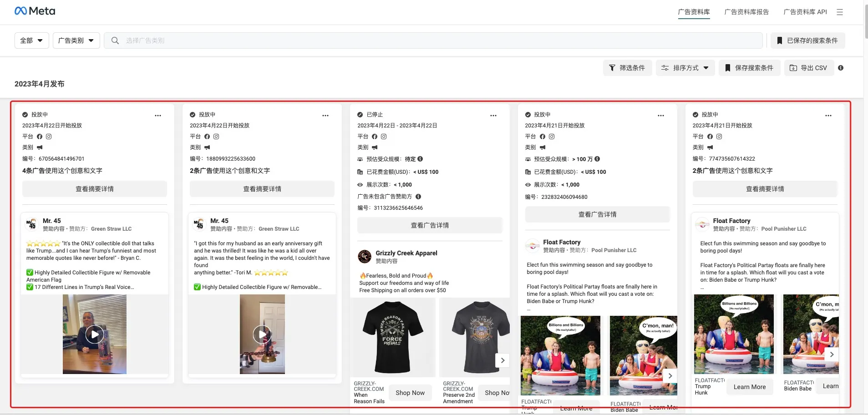868x415 pixels.
Task: Click 导出 CSV button
Action: pyautogui.click(x=809, y=68)
